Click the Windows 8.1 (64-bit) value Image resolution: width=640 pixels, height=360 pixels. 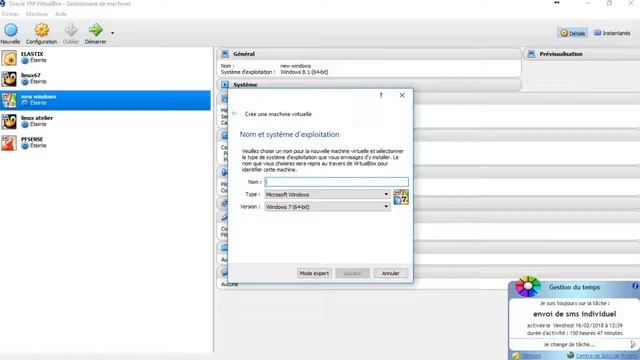(x=304, y=72)
